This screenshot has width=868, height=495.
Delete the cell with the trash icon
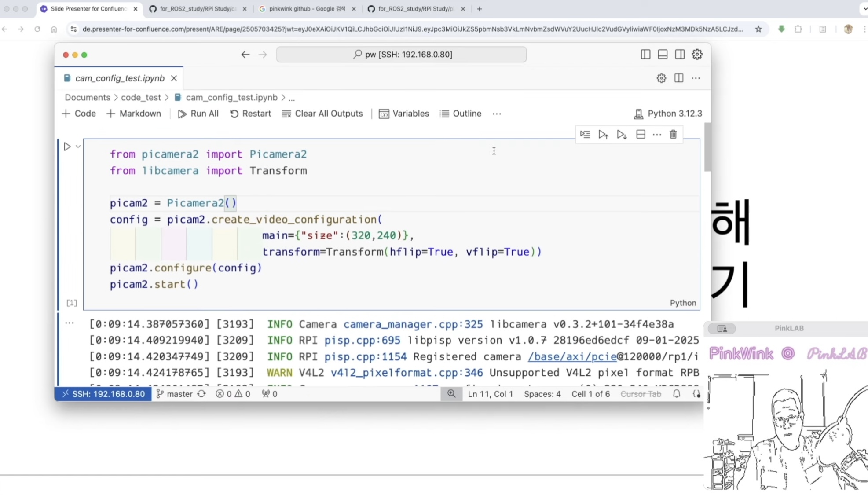pyautogui.click(x=673, y=135)
